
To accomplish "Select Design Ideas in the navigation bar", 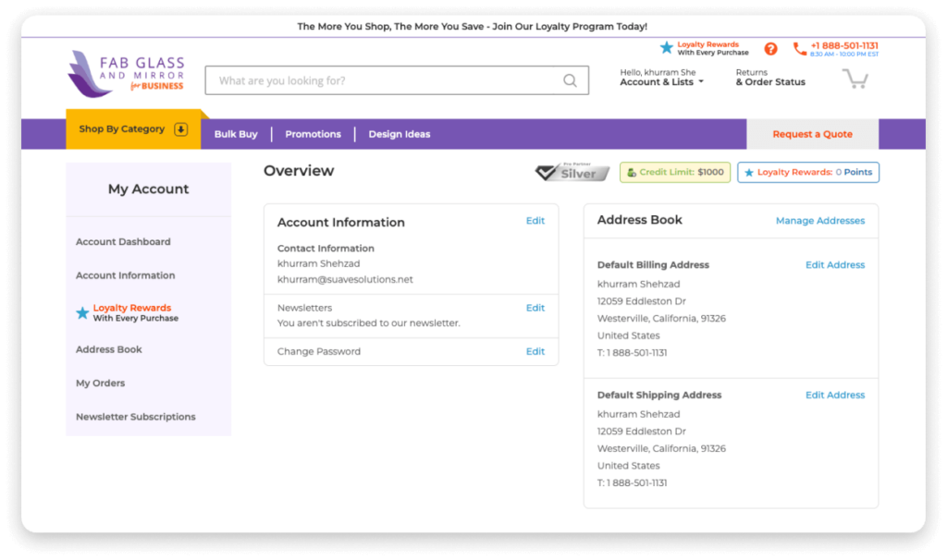I will point(399,134).
